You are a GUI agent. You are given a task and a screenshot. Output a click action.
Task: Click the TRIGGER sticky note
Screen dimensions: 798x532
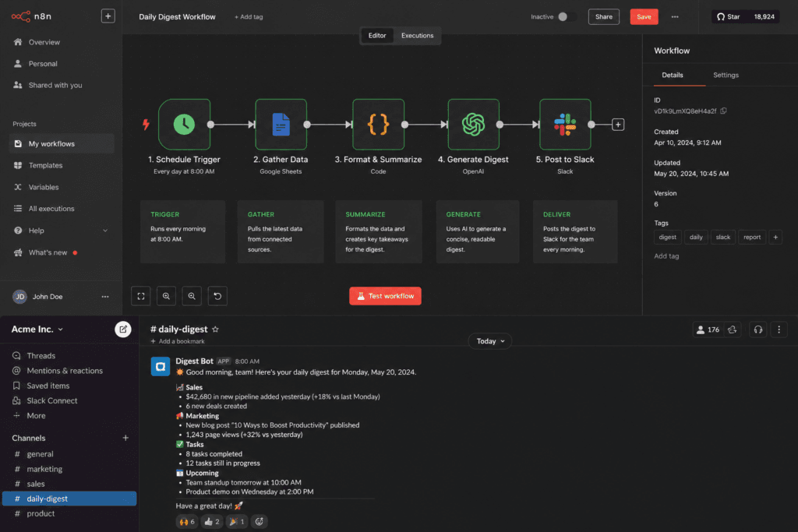(182, 231)
